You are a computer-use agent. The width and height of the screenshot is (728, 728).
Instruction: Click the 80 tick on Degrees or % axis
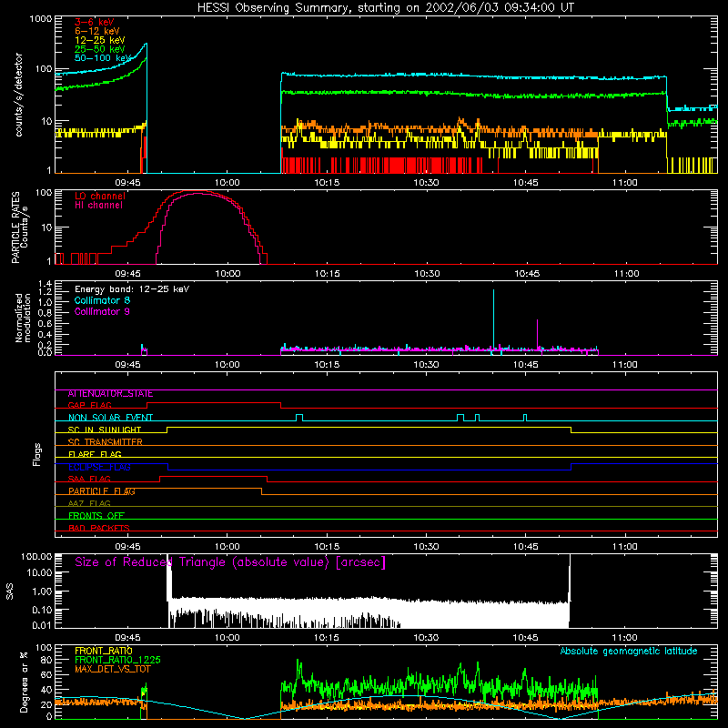(46, 660)
